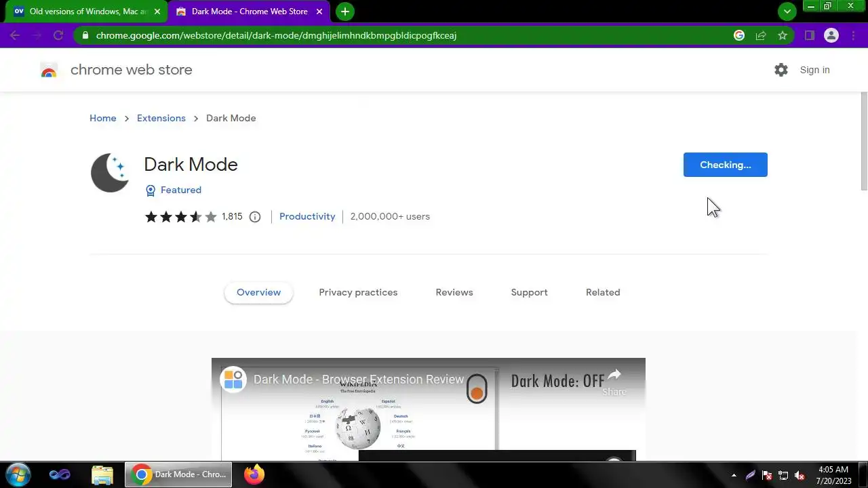Go to Home breadcrumb link
868x488 pixels.
tap(103, 118)
